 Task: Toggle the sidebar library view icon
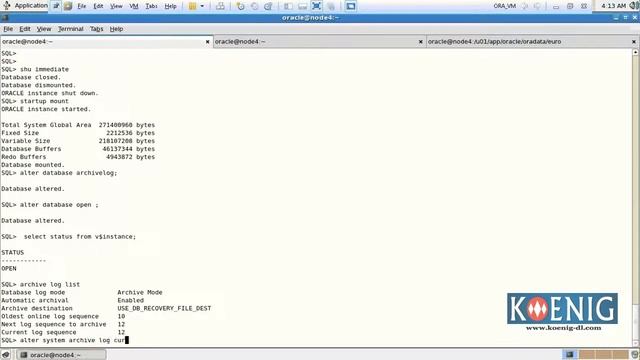(x=288, y=6)
